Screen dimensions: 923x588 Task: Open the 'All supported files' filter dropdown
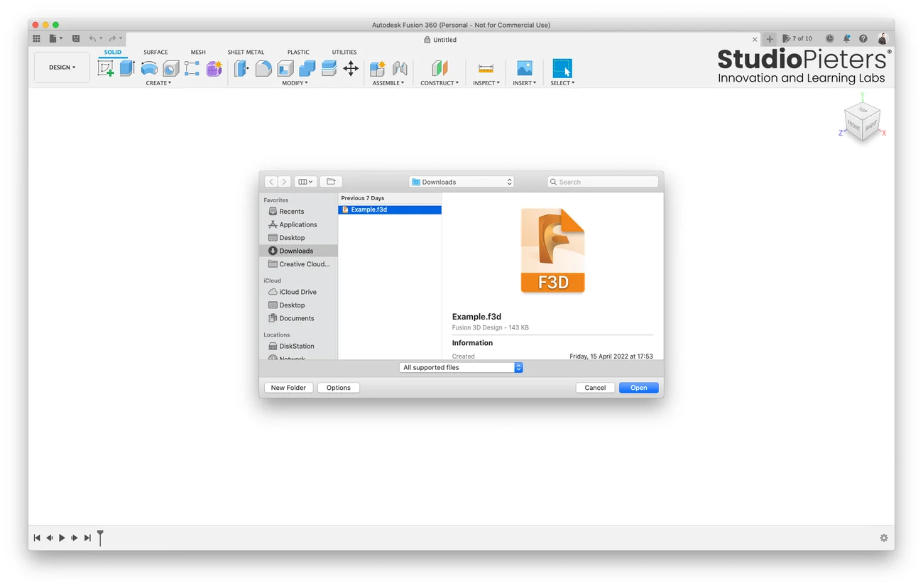(x=461, y=367)
